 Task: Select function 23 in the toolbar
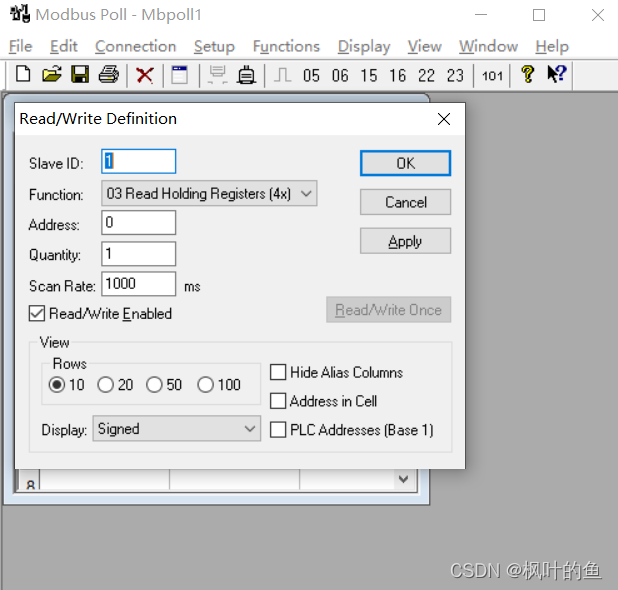(455, 75)
